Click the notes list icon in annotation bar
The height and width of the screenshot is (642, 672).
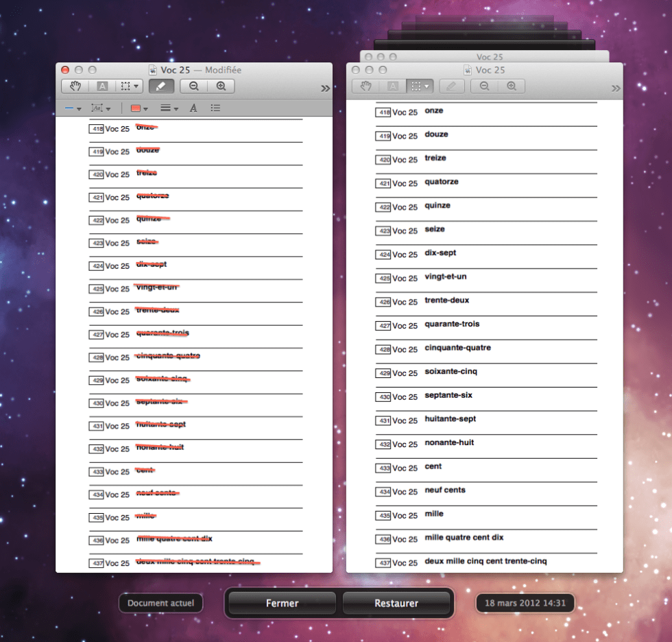[x=215, y=108]
